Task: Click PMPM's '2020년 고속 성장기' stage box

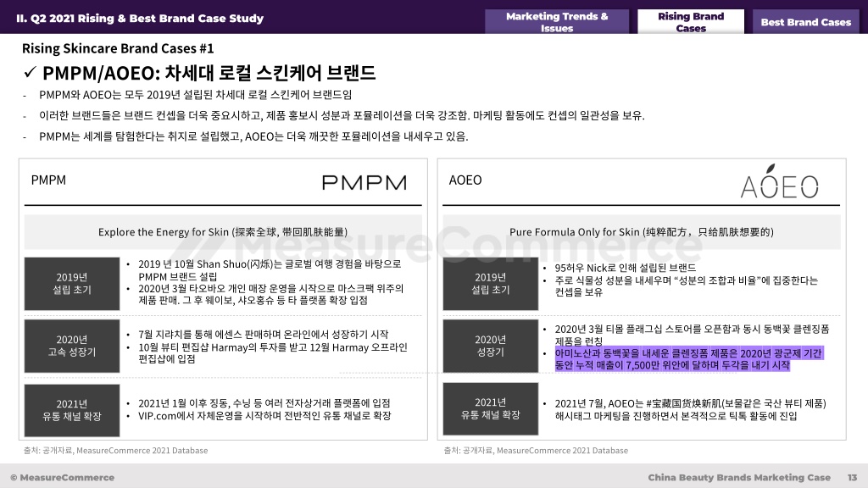Action: point(72,346)
